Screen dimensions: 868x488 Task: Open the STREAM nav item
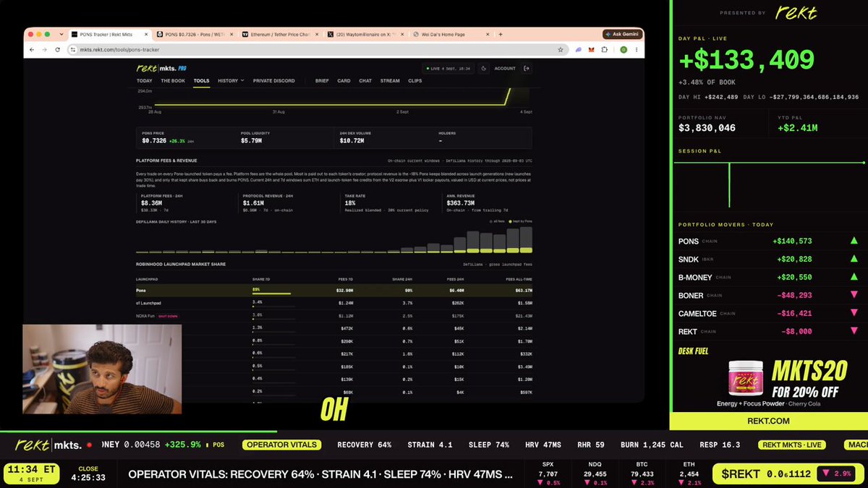[x=390, y=81]
